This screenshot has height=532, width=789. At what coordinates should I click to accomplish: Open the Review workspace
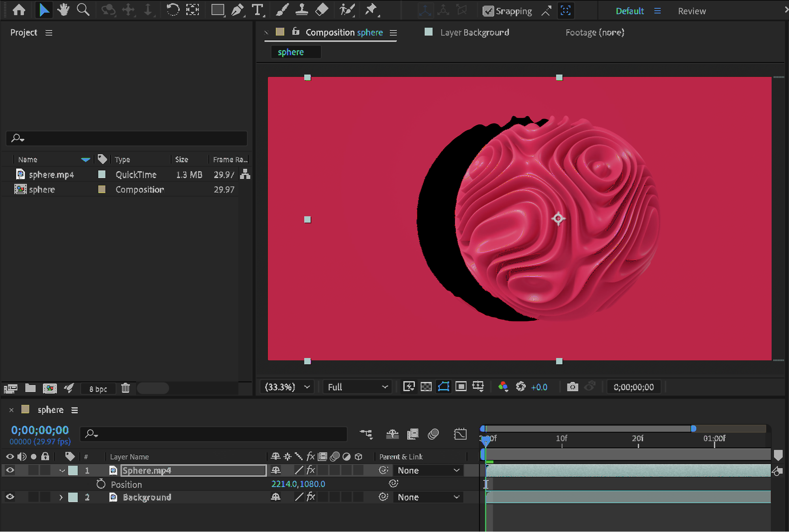[x=692, y=11]
